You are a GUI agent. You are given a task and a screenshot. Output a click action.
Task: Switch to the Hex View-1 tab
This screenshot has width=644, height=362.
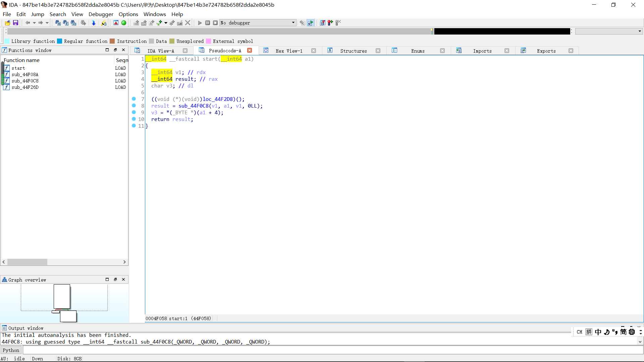289,51
